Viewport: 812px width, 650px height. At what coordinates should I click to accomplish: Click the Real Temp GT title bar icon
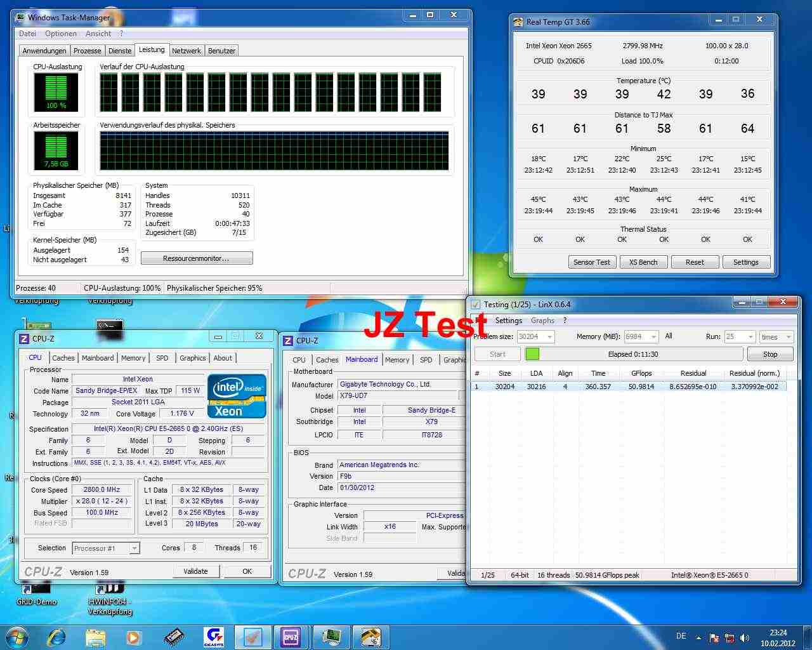point(518,22)
